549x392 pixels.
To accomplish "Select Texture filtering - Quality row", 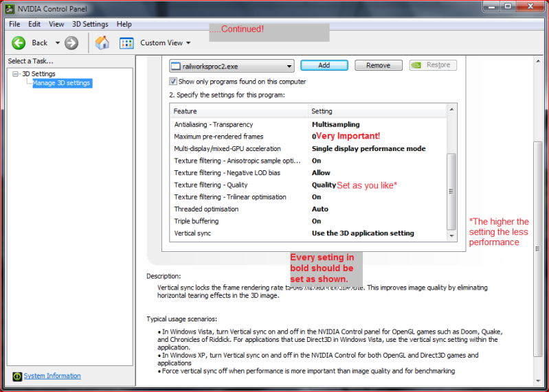I will pyautogui.click(x=308, y=185).
